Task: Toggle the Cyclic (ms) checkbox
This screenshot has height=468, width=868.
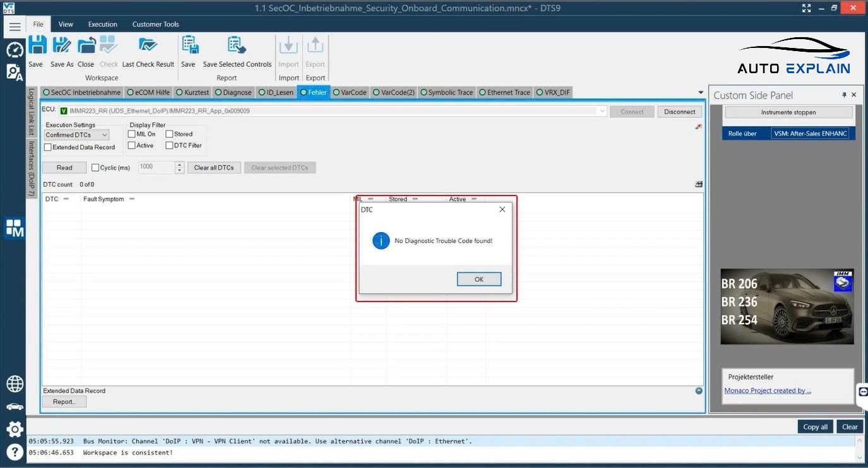Action: tap(95, 168)
